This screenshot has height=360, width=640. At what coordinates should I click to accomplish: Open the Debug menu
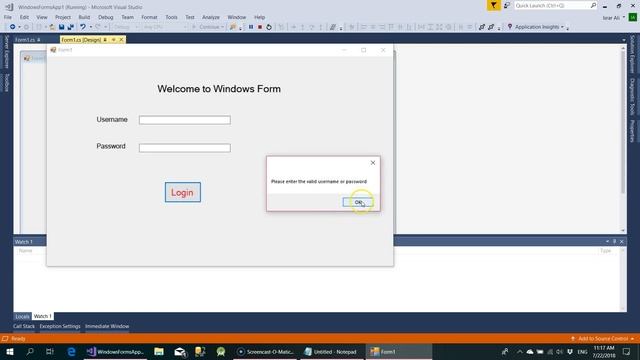pos(105,17)
